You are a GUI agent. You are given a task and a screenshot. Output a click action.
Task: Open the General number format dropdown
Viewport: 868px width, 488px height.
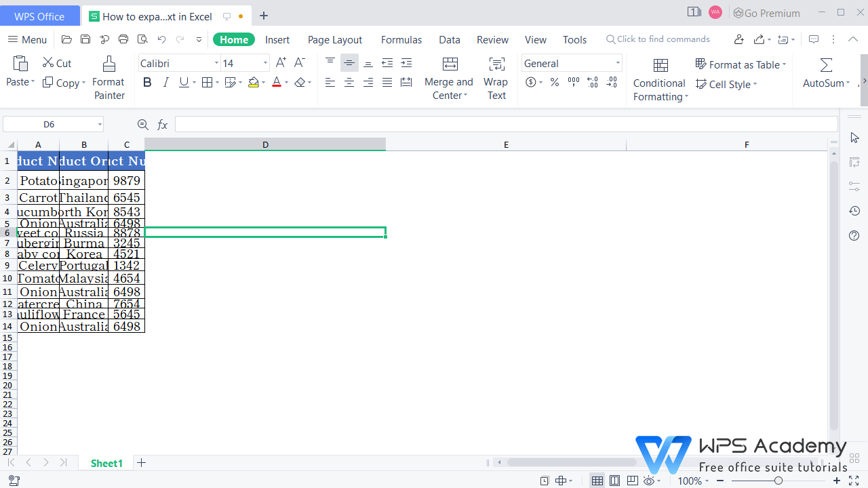tap(616, 62)
